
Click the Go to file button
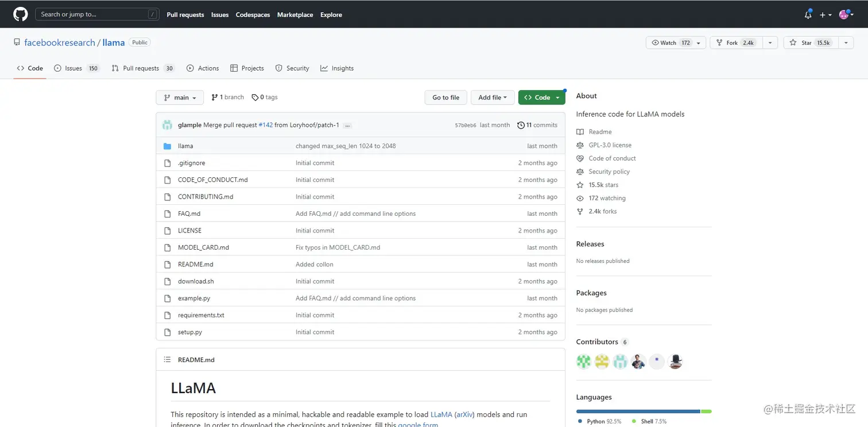pos(446,98)
